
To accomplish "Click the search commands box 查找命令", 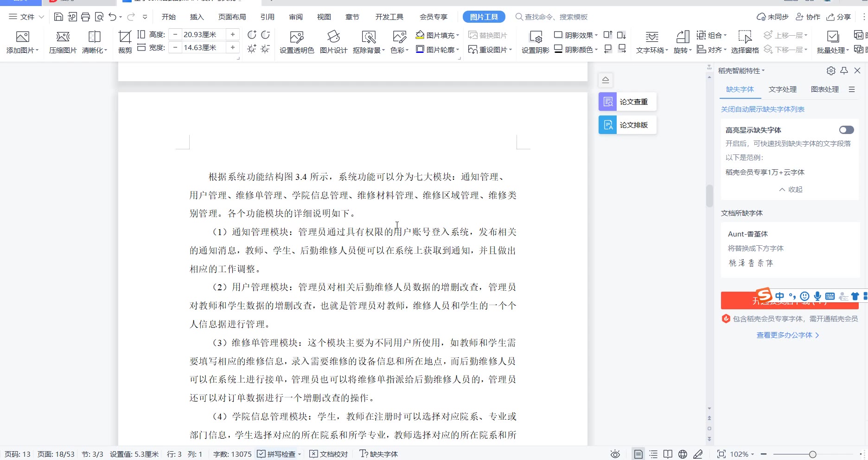I will pos(552,17).
